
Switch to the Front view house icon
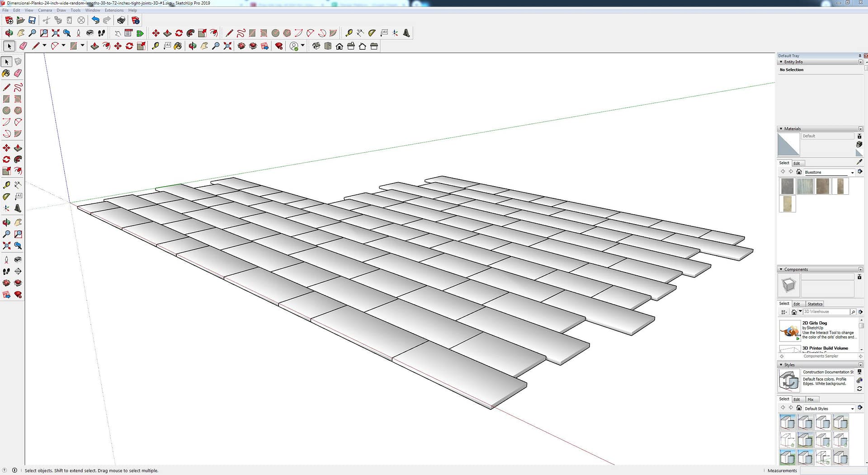[339, 46]
